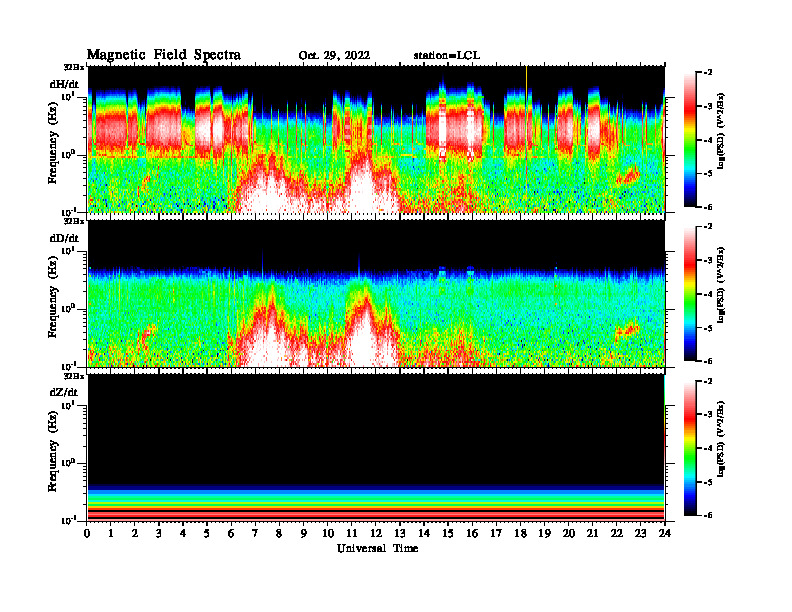Click the dD/dt color bar "Log(PSD)" label
The image size is (792, 612).
point(721,284)
